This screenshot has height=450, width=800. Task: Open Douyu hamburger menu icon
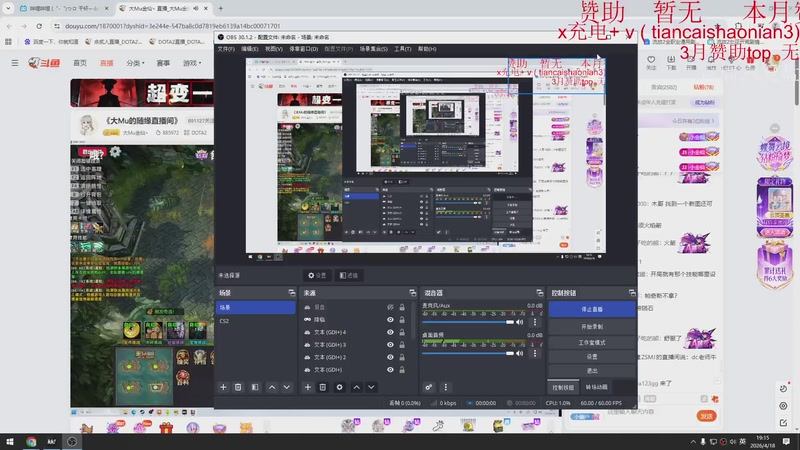click(x=15, y=63)
